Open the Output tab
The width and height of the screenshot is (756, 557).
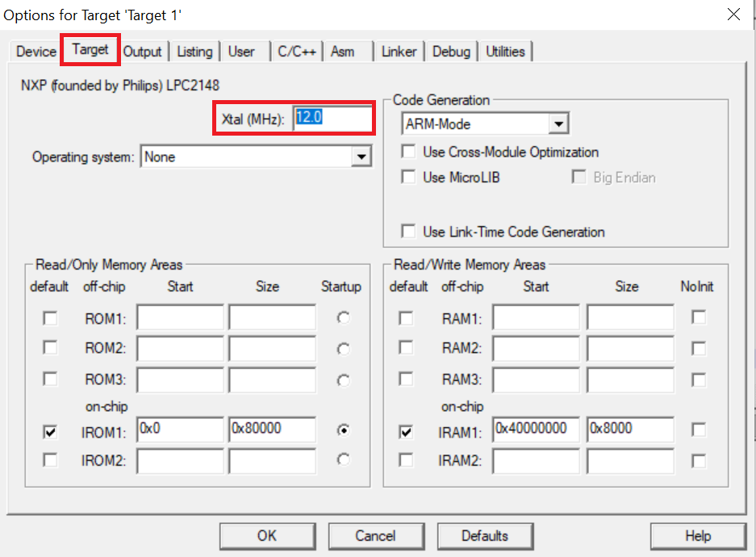[143, 51]
